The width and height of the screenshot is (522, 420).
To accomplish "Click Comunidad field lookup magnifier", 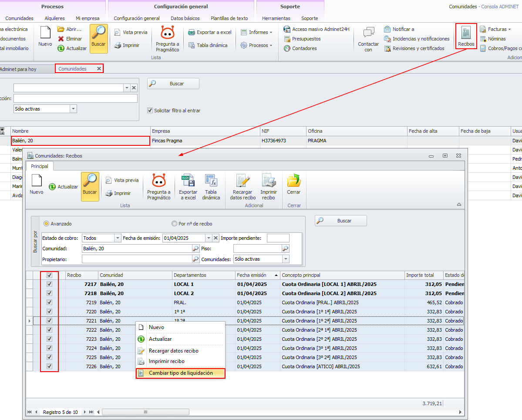I will 195,249.
